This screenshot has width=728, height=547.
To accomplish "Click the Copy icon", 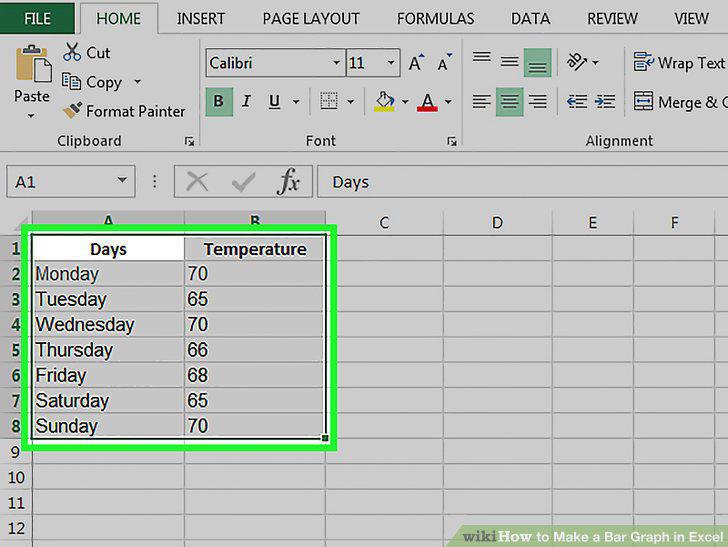I will click(72, 82).
